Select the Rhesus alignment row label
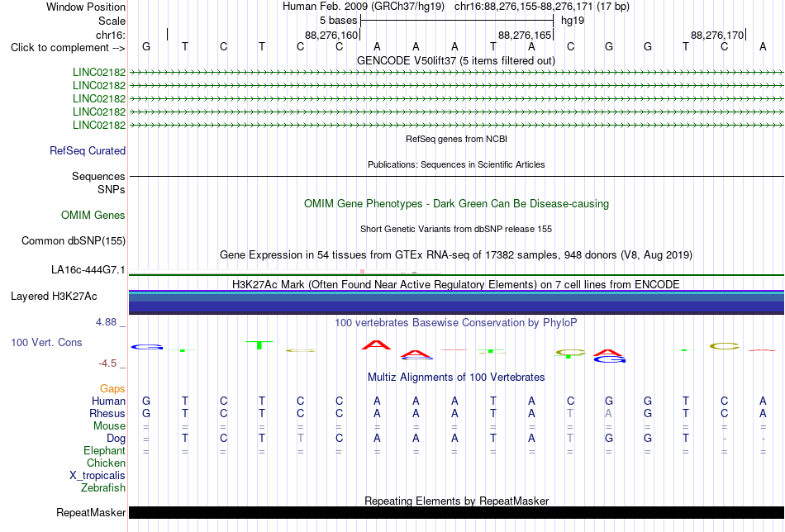785x532 pixels. [x=107, y=413]
